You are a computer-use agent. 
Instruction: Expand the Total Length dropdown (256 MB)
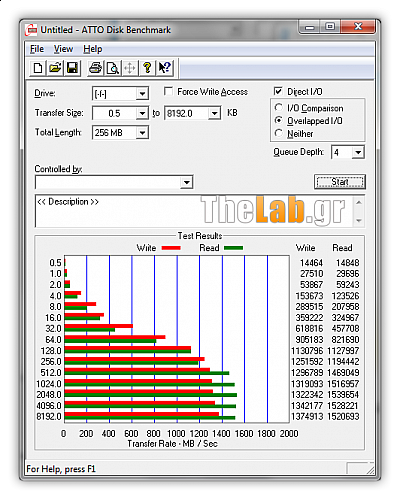[142, 133]
